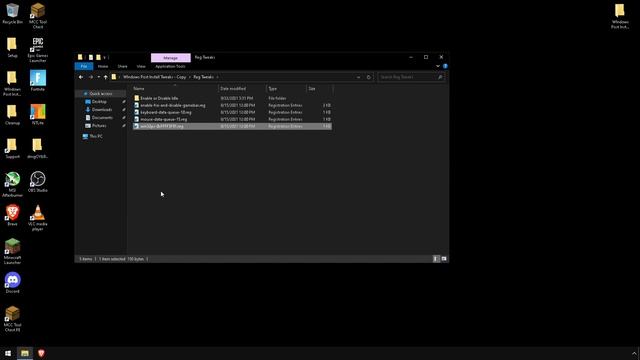Expand the ribbon with the chevron
Image resolution: width=640 pixels, height=360 pixels.
[438, 66]
